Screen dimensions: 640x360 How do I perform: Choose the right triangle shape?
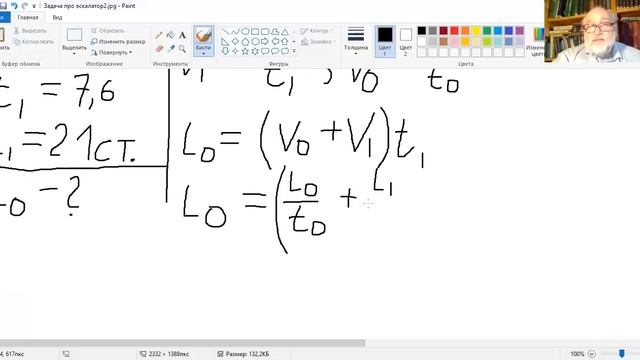click(x=225, y=41)
